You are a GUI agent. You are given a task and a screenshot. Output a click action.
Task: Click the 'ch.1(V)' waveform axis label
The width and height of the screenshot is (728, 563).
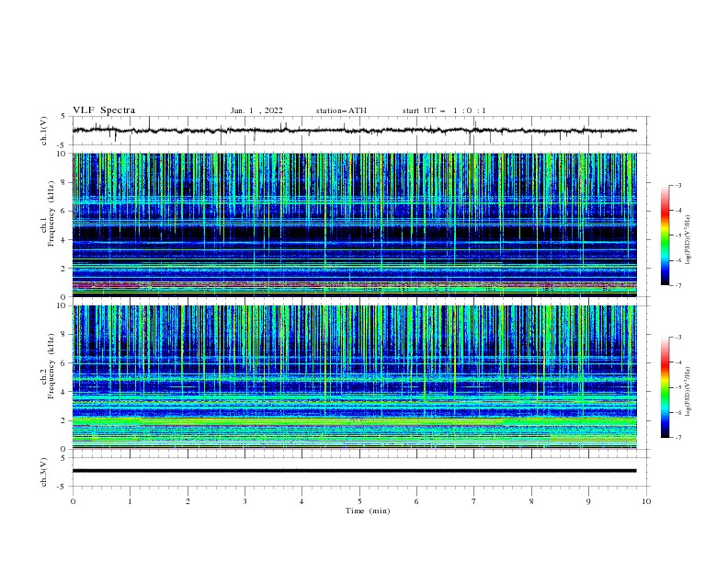click(x=44, y=131)
